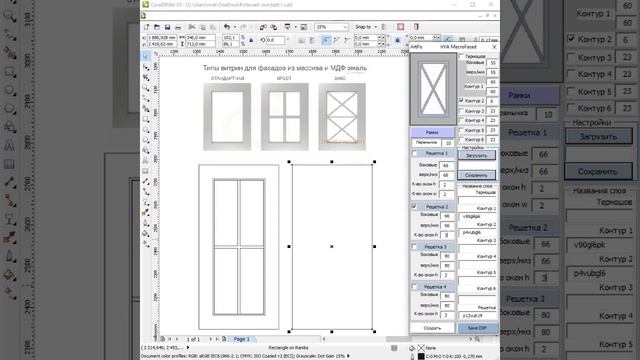Enable the Решетка 1 checkbox

click(415, 153)
